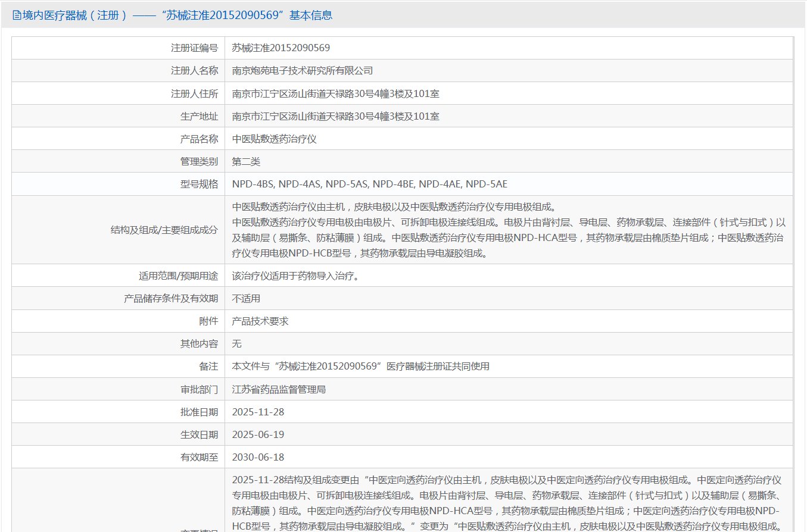Image resolution: width=807 pixels, height=532 pixels.
Task: Click the 注册人名称 label
Action: pyautogui.click(x=194, y=70)
